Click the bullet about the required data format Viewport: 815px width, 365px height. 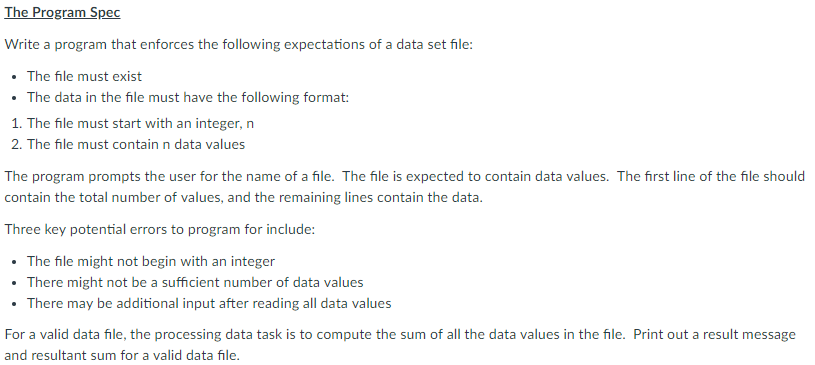click(188, 98)
